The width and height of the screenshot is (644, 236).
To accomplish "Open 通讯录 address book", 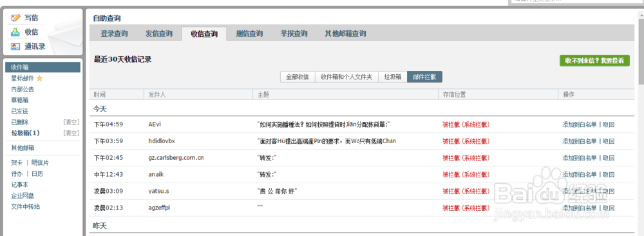I will [x=35, y=46].
